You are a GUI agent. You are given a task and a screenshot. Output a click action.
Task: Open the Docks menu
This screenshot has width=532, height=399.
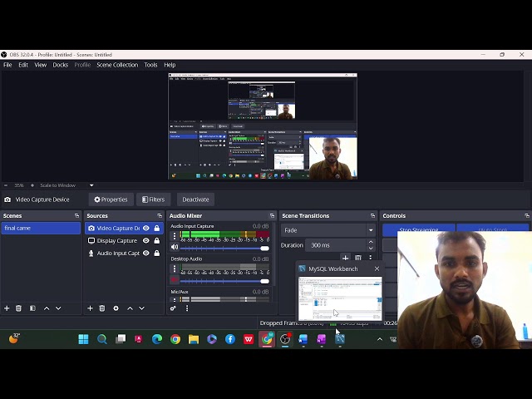pos(61,65)
